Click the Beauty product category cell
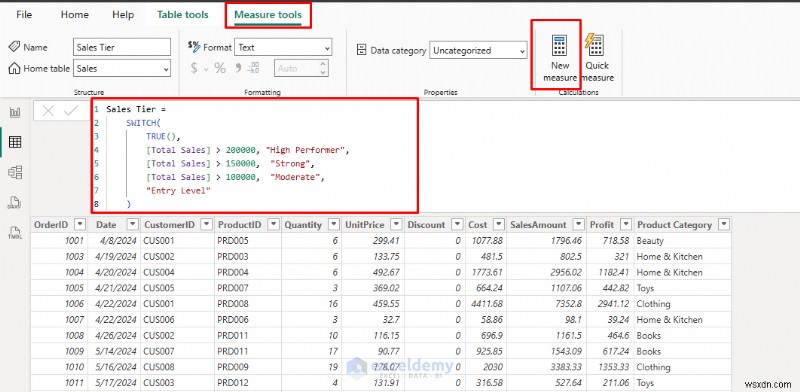The width and height of the screenshot is (800, 392). tap(683, 240)
